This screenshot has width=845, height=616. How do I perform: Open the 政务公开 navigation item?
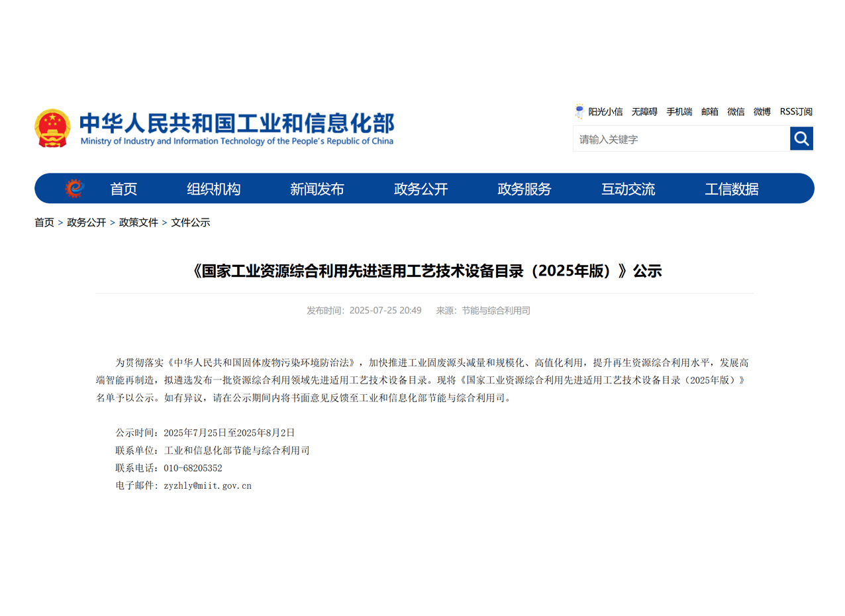(x=421, y=189)
